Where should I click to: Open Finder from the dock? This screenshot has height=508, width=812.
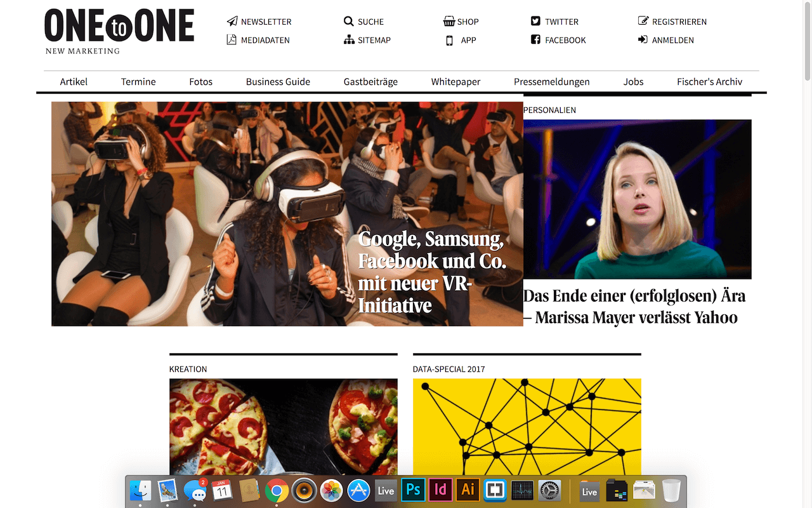pyautogui.click(x=140, y=490)
